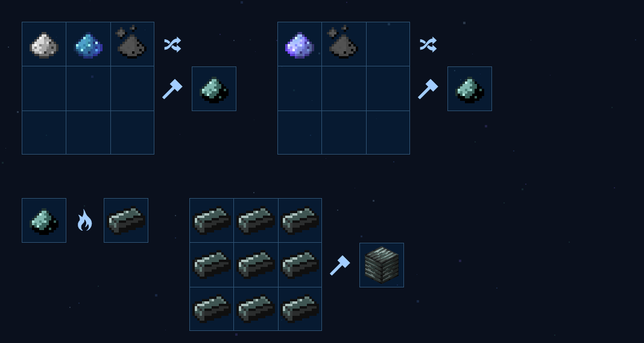Viewport: 644px width, 343px height.
Task: Click the teal chunk smelting input
Action: tap(44, 220)
